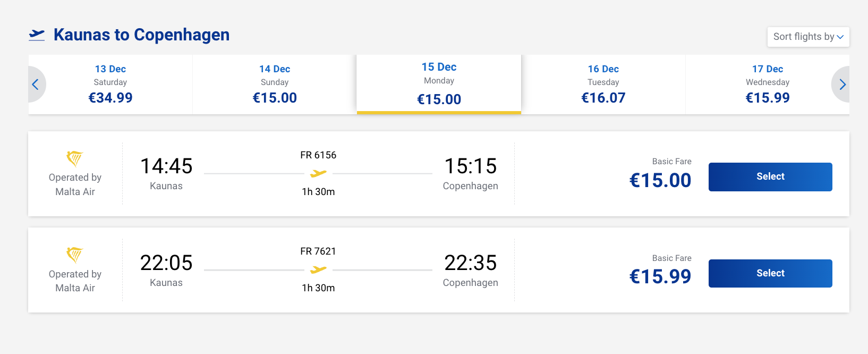The height and width of the screenshot is (354, 868).
Task: Click the €15.99 Basic Fare price
Action: click(660, 277)
